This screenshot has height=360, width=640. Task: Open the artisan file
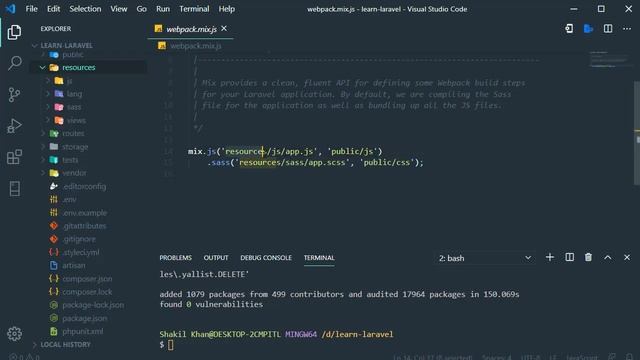[73, 265]
